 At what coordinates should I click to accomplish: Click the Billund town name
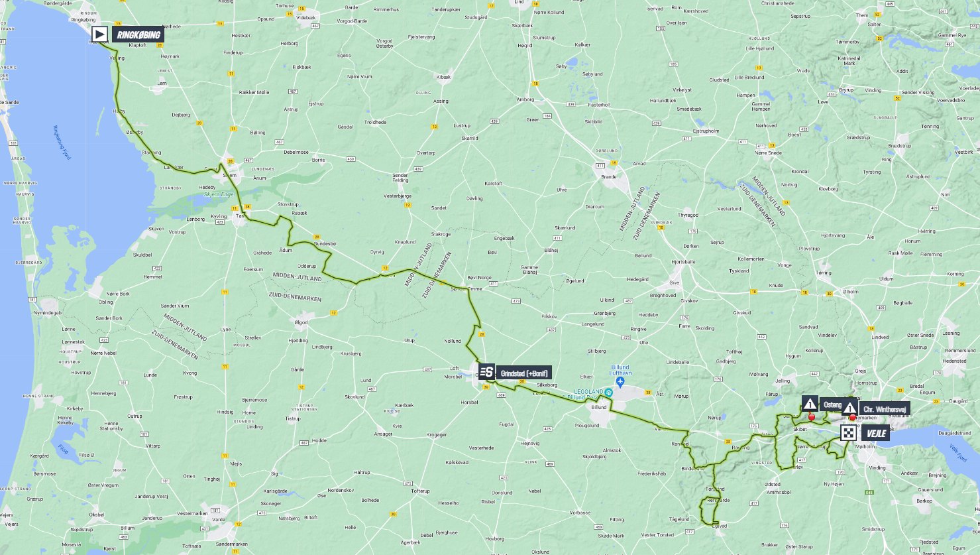tap(599, 407)
